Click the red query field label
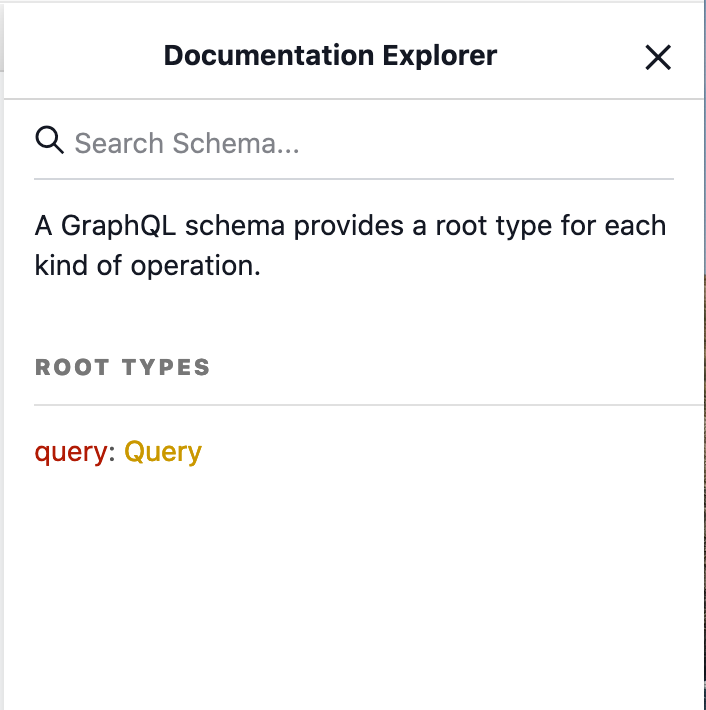Screen dimensions: 706x710 pyautogui.click(x=70, y=452)
